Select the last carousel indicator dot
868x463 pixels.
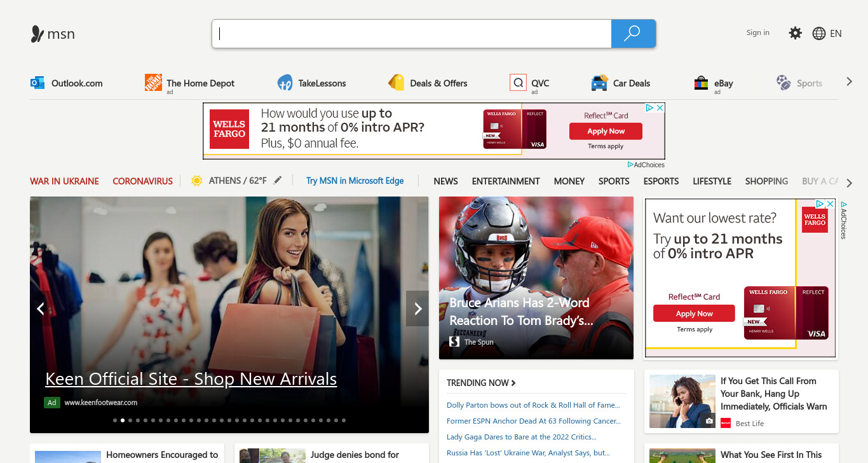pos(344,420)
